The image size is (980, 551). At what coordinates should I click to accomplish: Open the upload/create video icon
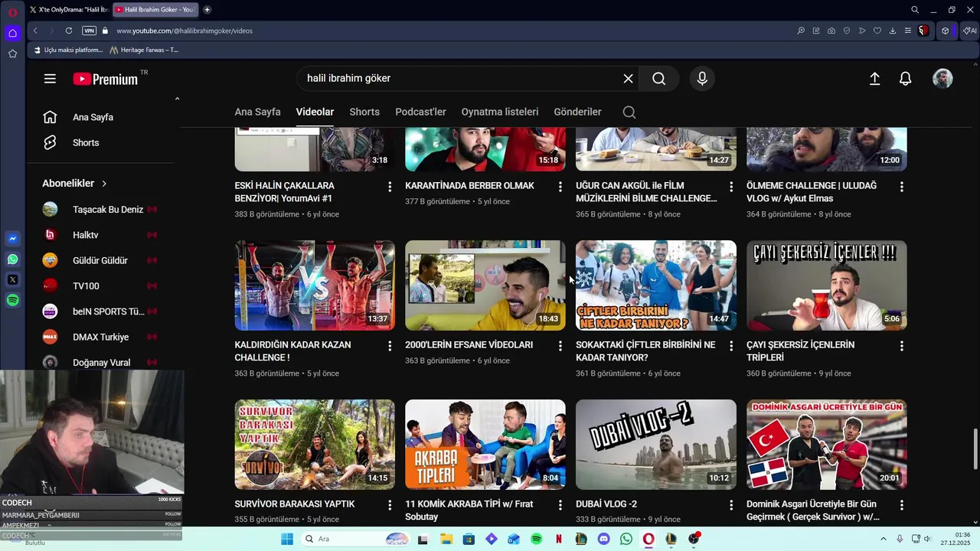click(x=874, y=79)
